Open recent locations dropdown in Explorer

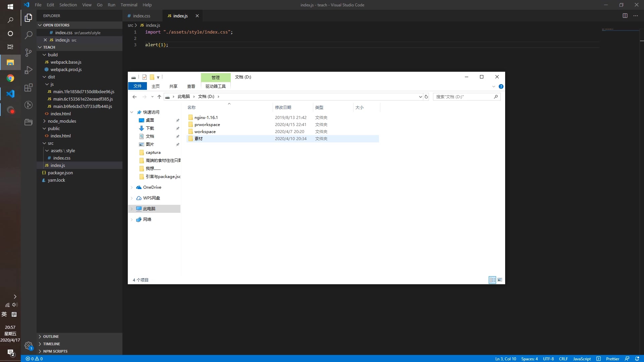click(x=152, y=97)
